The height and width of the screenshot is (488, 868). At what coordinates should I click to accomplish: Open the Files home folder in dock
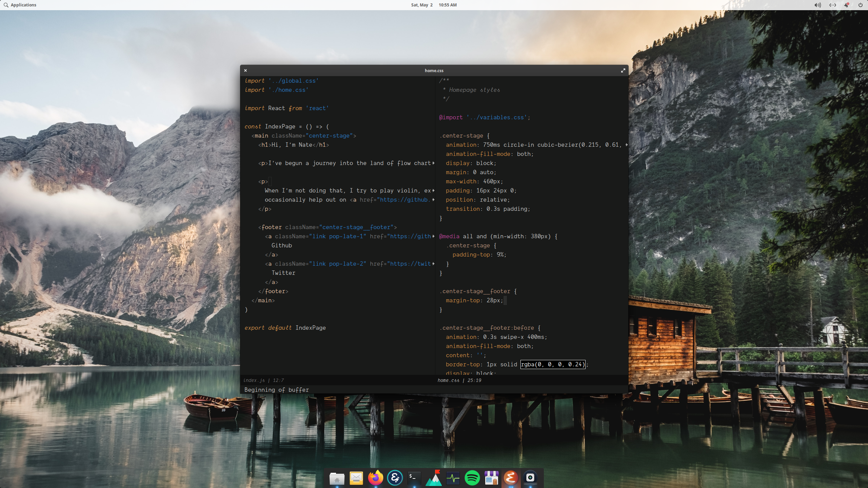click(337, 478)
